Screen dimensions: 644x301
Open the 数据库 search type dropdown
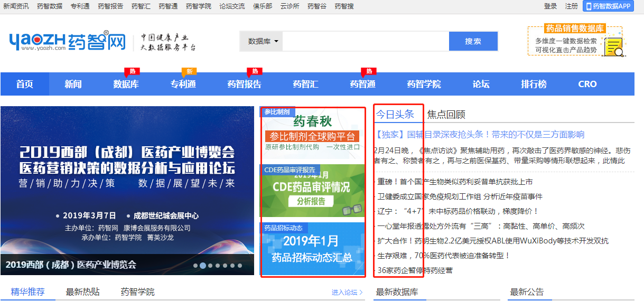point(262,41)
